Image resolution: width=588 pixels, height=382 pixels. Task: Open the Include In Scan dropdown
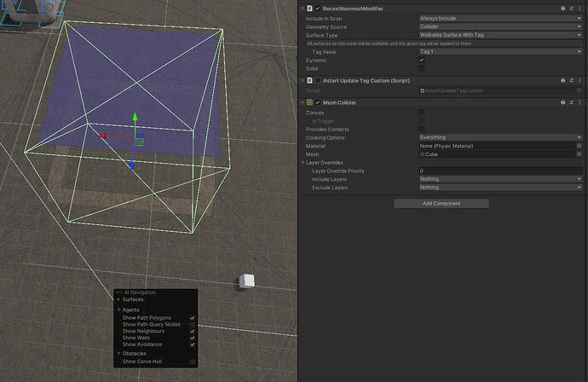[x=499, y=18]
